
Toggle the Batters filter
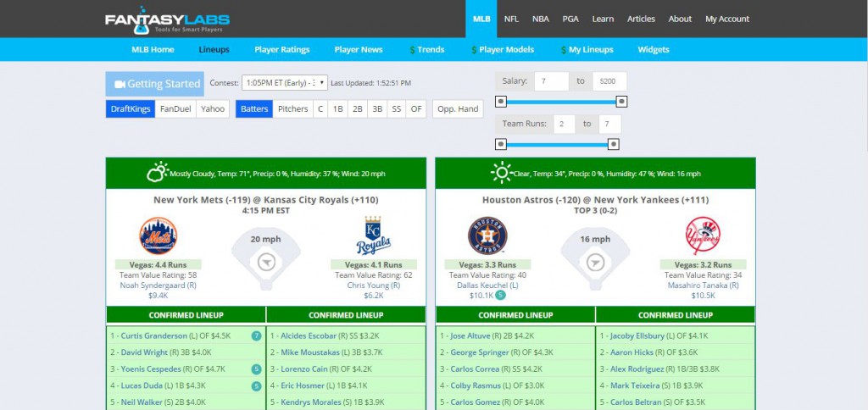(254, 109)
